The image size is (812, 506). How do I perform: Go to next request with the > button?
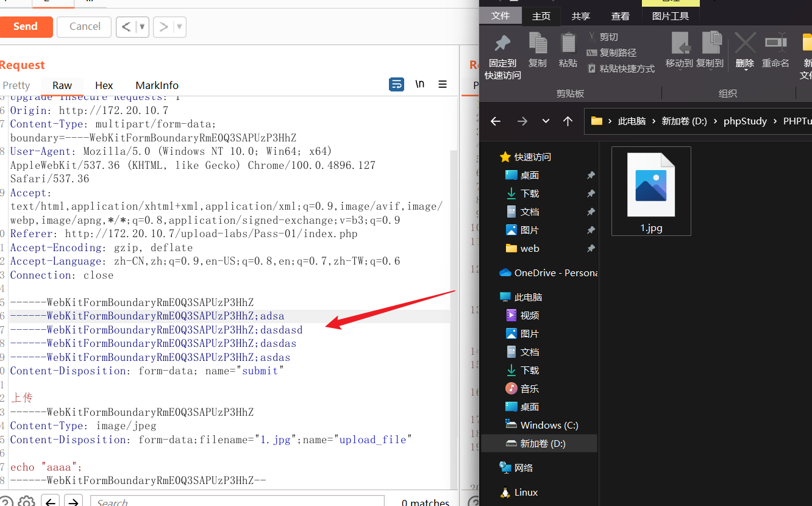pos(163,27)
